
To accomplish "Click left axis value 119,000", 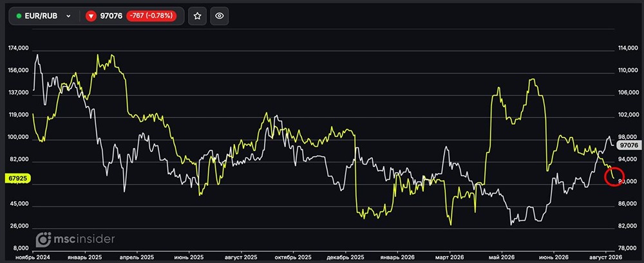I will click(x=18, y=115).
